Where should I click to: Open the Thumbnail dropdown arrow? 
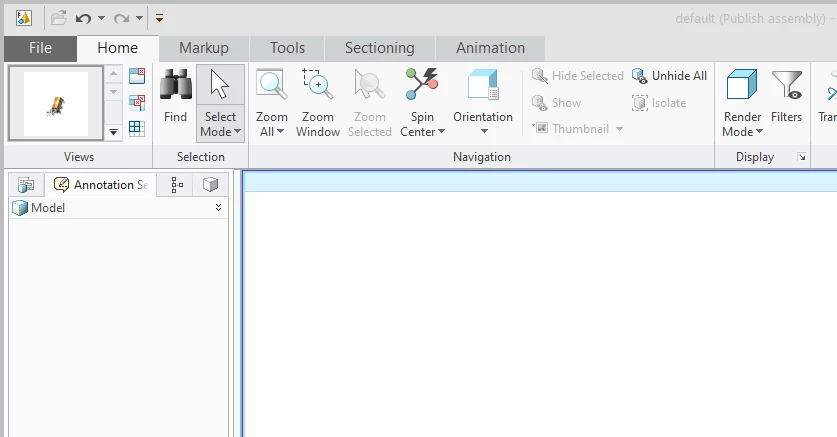point(619,129)
